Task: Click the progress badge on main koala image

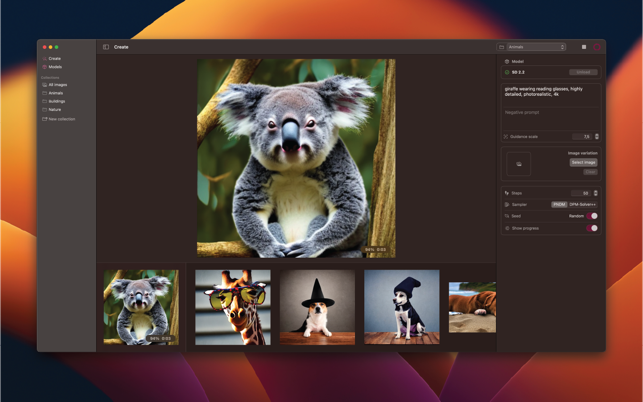Action: [376, 249]
